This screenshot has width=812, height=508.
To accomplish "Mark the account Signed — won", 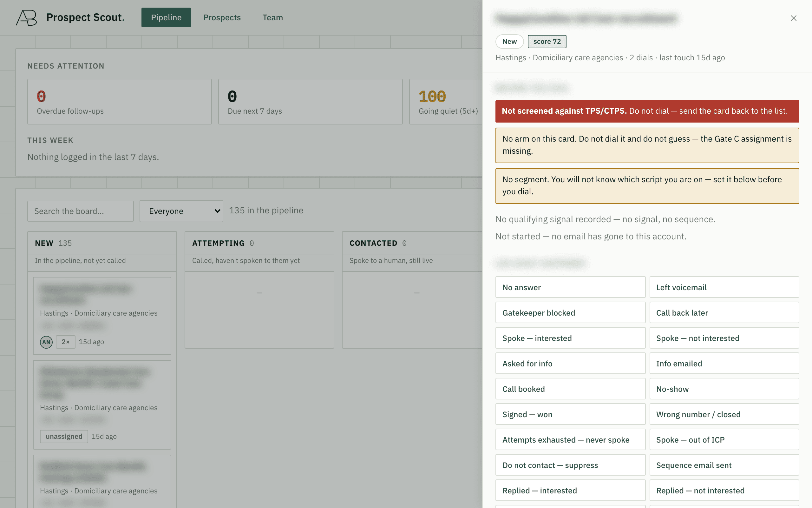I will tap(570, 414).
